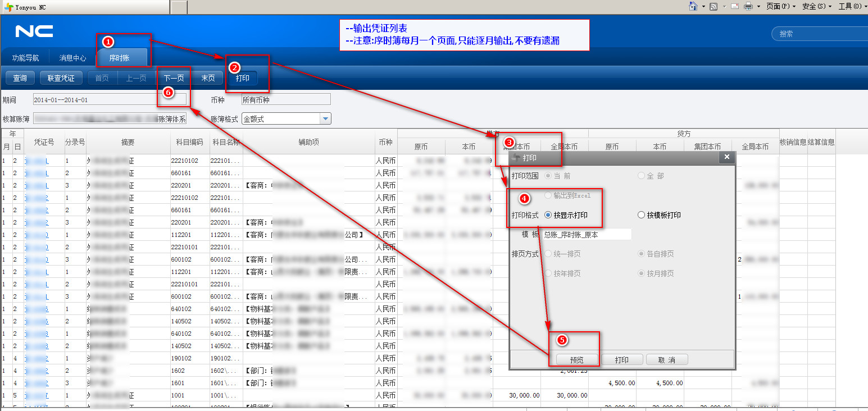The width and height of the screenshot is (868, 411).
Task: Click into the 搜索 search box
Action: 820,34
